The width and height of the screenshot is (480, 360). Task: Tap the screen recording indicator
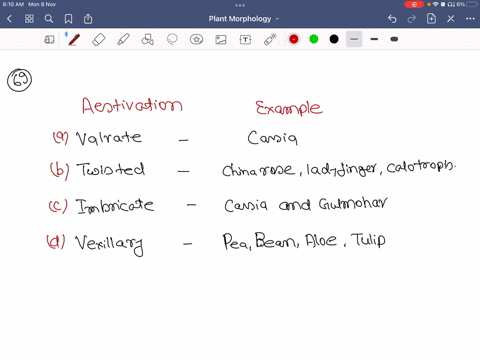pyautogui.click(x=414, y=4)
